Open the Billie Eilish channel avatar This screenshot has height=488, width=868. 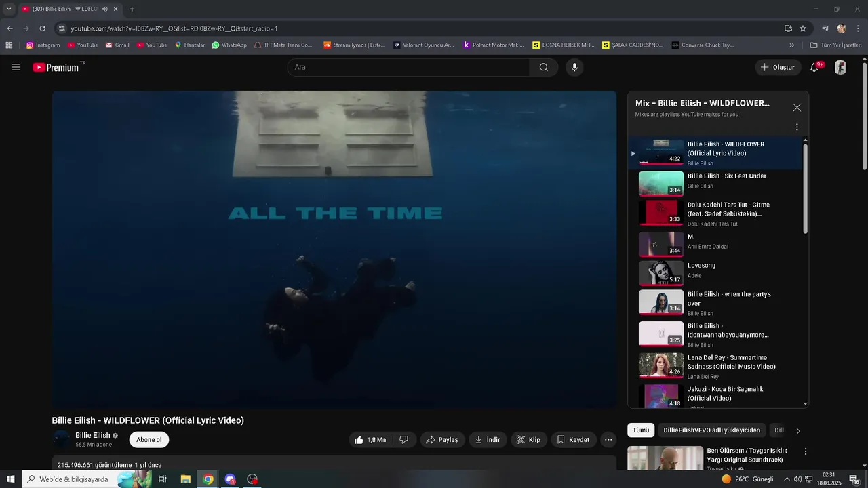(62, 439)
